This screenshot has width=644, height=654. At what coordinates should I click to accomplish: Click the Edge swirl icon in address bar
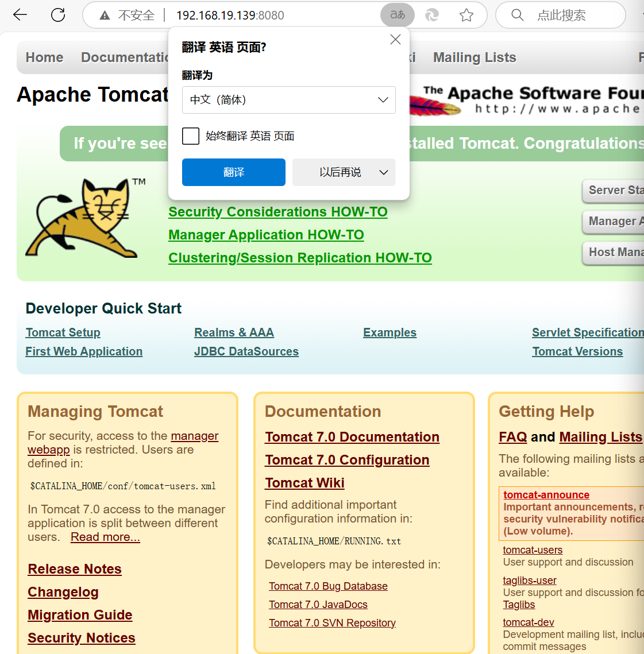click(431, 16)
